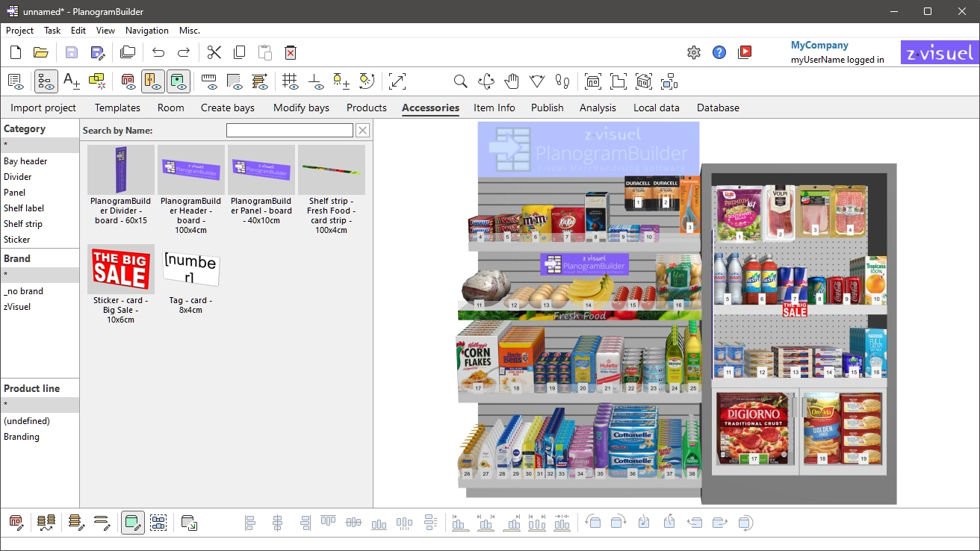Select the Walk footsteps navigation tool
This screenshot has height=551, width=980.
[562, 81]
